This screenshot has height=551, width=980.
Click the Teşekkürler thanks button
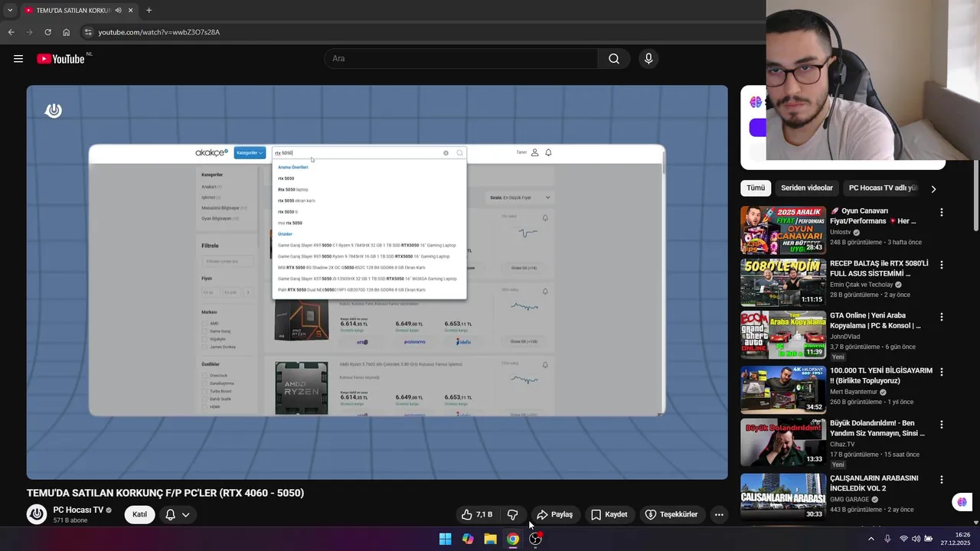[x=671, y=514]
